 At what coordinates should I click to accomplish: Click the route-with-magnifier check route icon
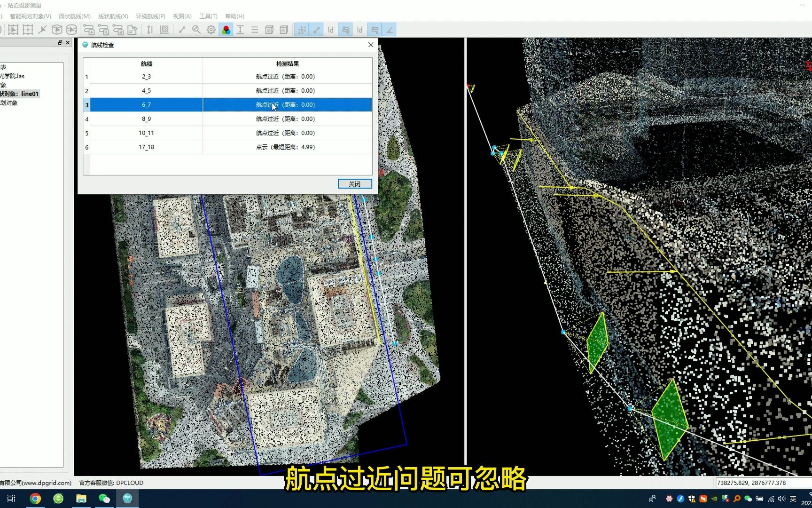click(x=103, y=30)
